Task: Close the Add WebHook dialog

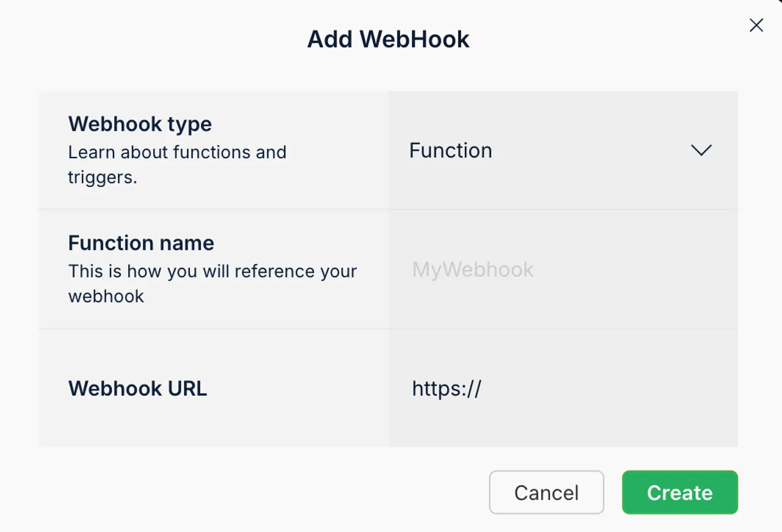Action: pyautogui.click(x=756, y=25)
